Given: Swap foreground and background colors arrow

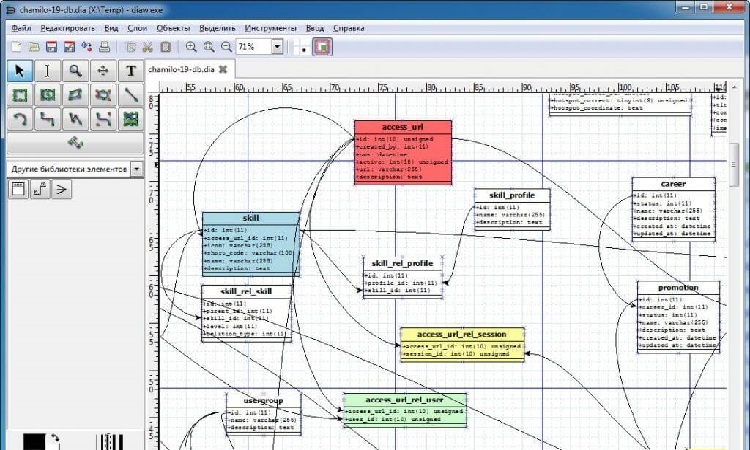Looking at the screenshot, I should tap(55, 438).
